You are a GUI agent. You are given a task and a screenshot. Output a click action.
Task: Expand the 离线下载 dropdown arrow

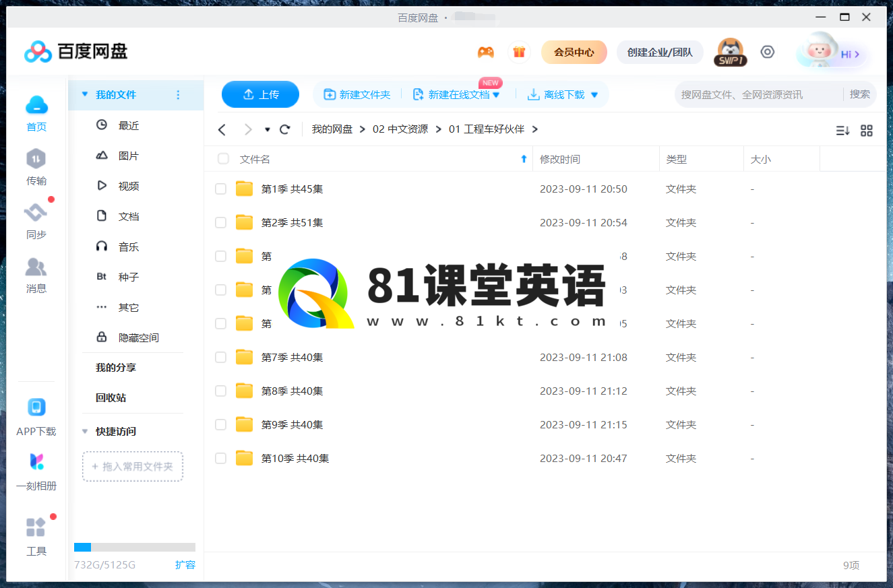(594, 95)
